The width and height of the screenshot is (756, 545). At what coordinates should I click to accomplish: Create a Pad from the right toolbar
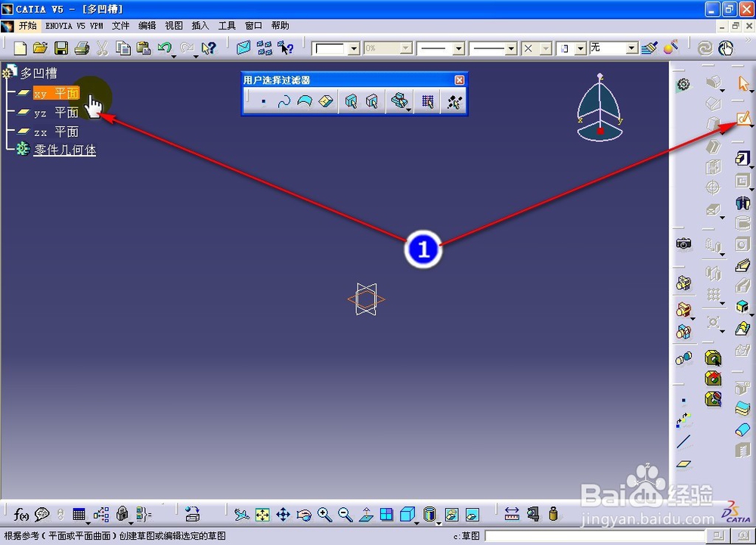[x=742, y=157]
